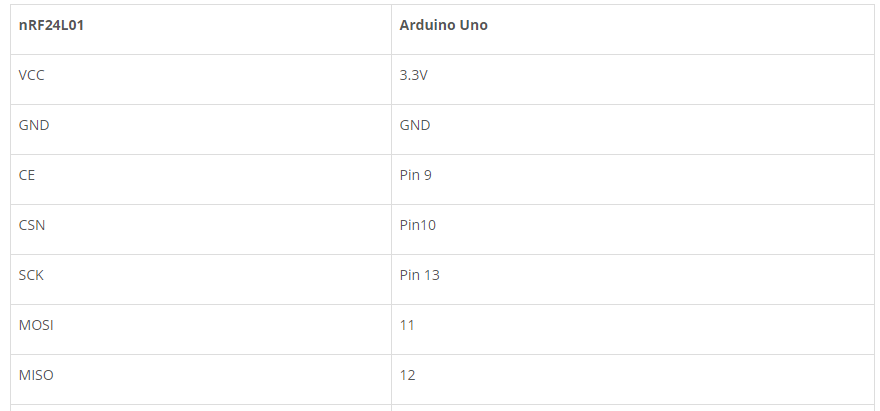Select the MOSI cell
The width and height of the screenshot is (880, 411).
click(x=201, y=330)
